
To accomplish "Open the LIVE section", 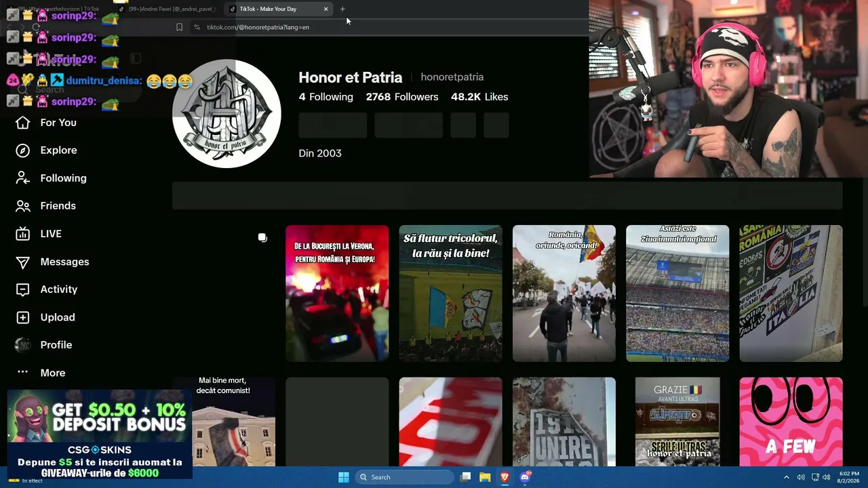I will point(39,234).
